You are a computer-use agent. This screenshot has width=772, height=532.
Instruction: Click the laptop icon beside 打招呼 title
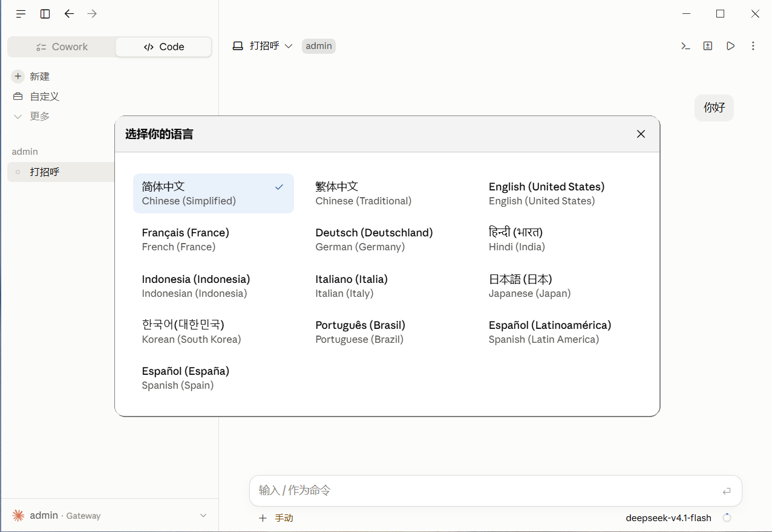[x=238, y=46]
